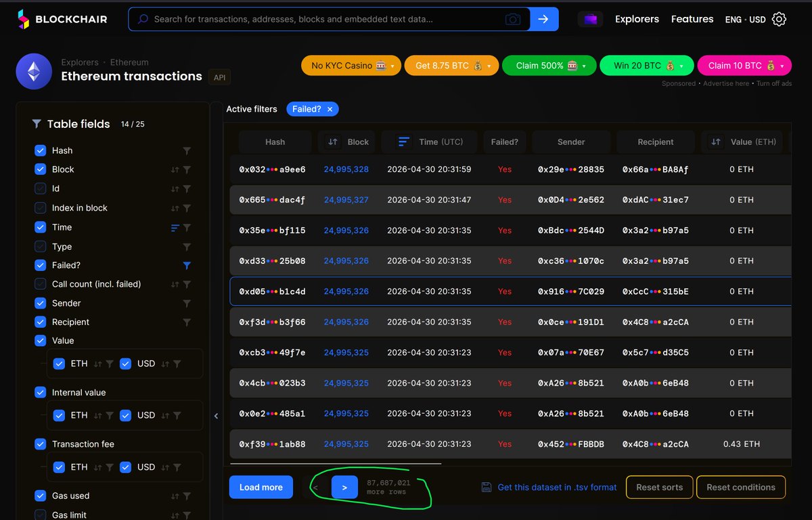Filter by Hash field funnel icon
This screenshot has width=812, height=520.
tap(187, 151)
